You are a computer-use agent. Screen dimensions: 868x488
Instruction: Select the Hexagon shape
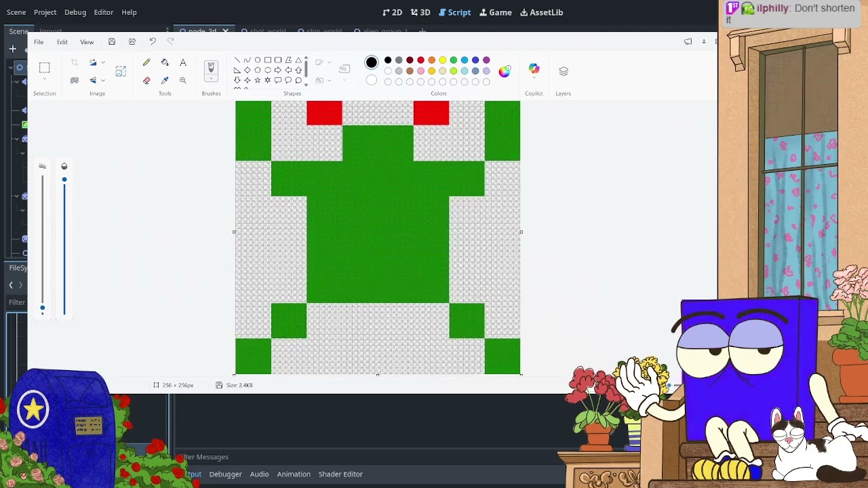(x=268, y=70)
